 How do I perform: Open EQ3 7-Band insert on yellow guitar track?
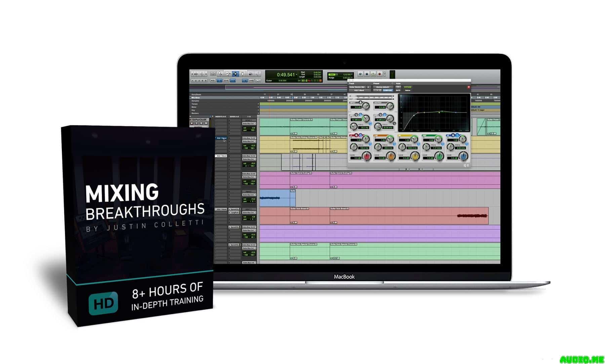coord(221,138)
